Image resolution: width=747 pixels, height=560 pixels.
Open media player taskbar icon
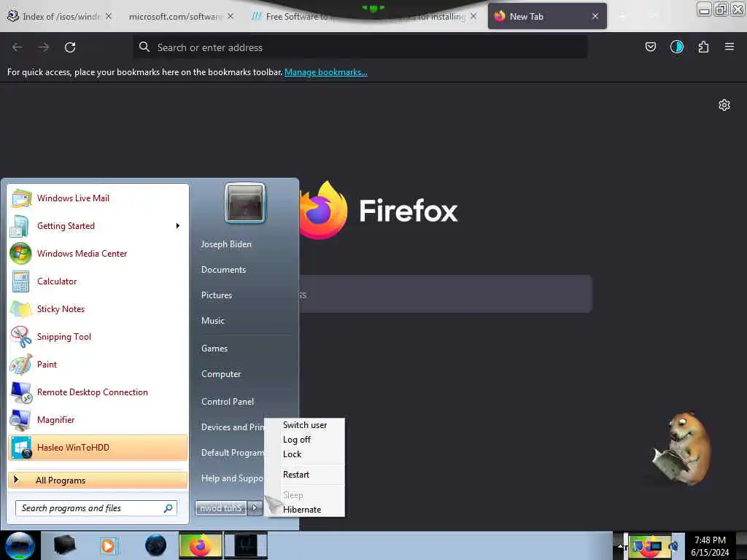click(x=108, y=545)
